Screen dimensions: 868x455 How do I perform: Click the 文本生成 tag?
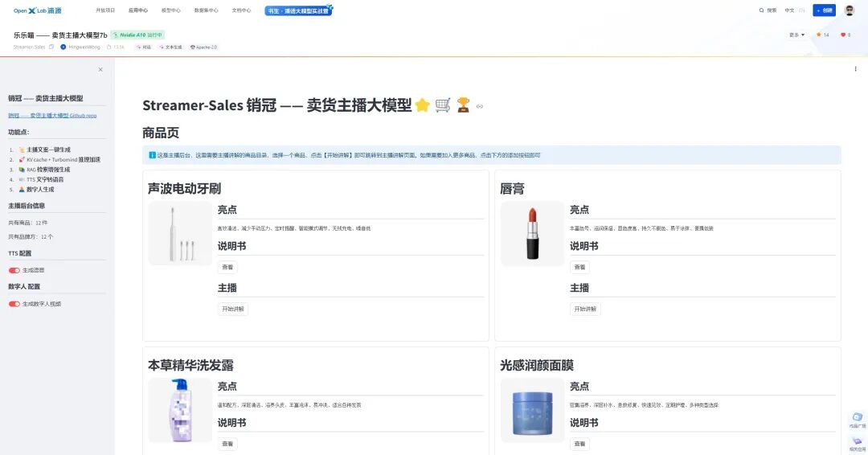pos(170,47)
